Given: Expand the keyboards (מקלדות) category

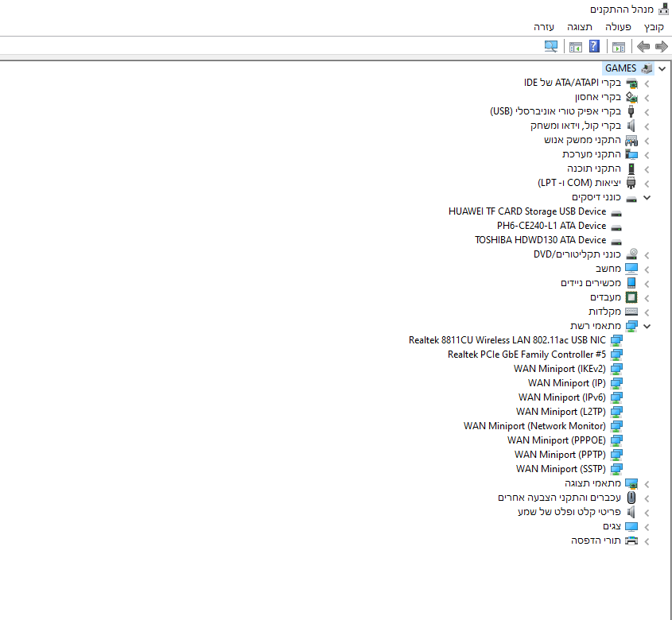Looking at the screenshot, I should (x=647, y=313).
